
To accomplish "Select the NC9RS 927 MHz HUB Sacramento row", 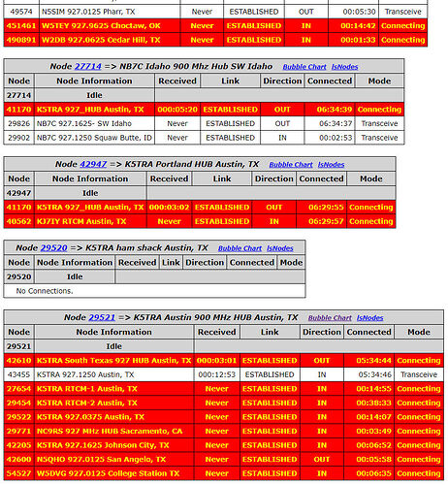I will pyautogui.click(x=224, y=431).
